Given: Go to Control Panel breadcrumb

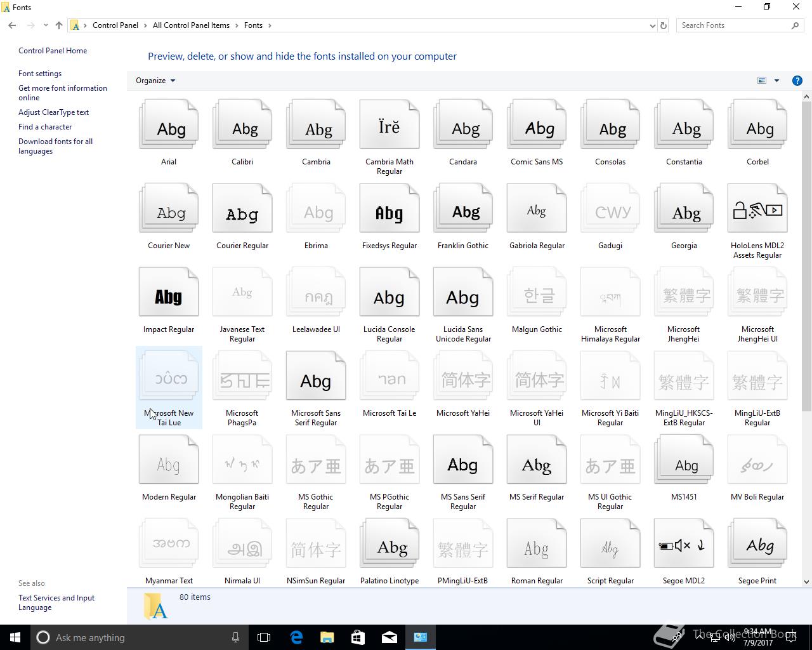Looking at the screenshot, I should [x=115, y=25].
